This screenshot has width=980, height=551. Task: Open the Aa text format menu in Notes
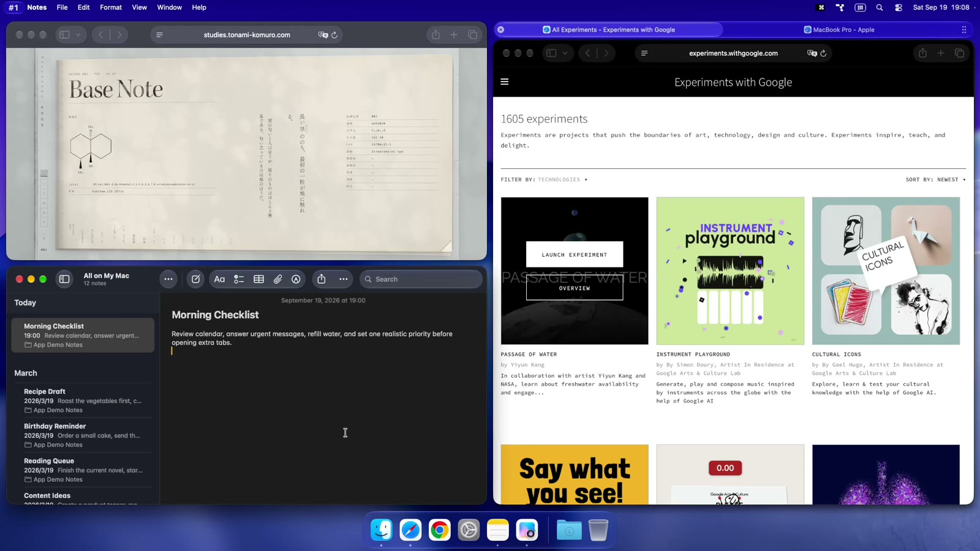point(219,279)
